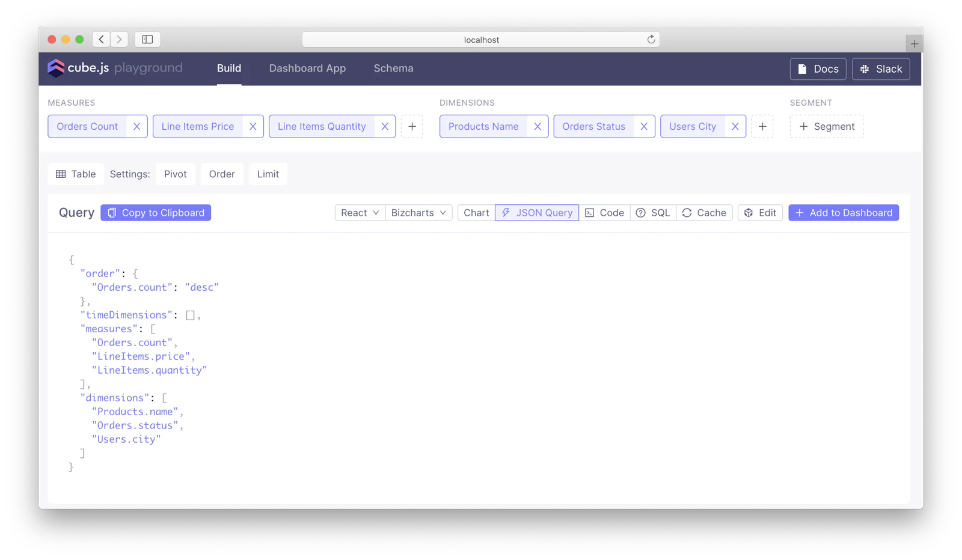Screen dimensions: 962x560
Task: Edit the chart code in sandbox
Action: (760, 213)
